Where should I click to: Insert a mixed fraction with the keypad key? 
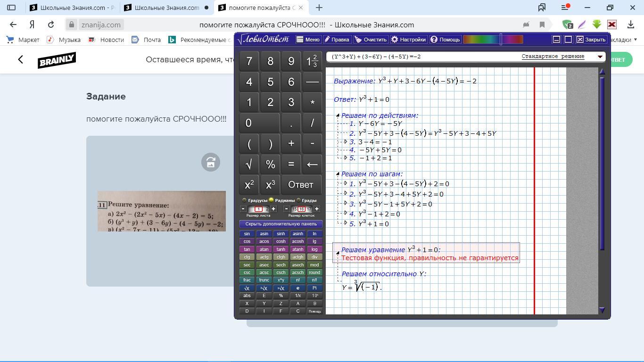coord(312,61)
